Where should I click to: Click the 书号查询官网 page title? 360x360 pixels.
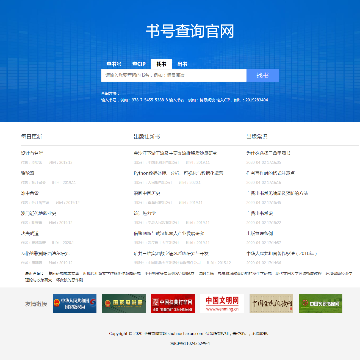[190, 31]
